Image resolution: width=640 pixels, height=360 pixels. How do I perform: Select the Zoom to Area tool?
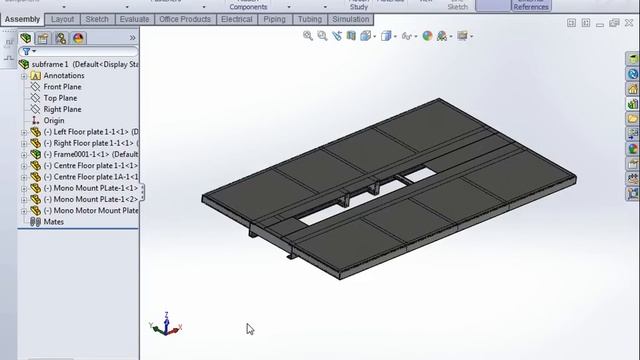(x=322, y=36)
